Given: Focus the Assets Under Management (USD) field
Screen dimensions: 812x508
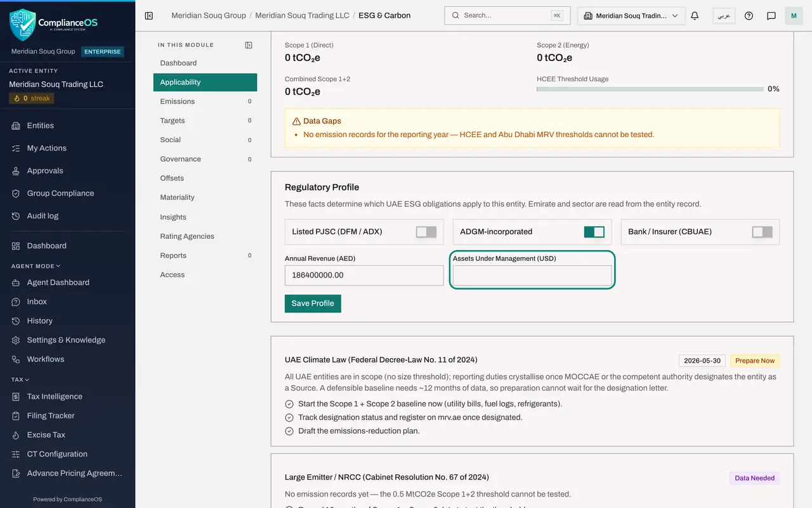Looking at the screenshot, I should pos(532,276).
